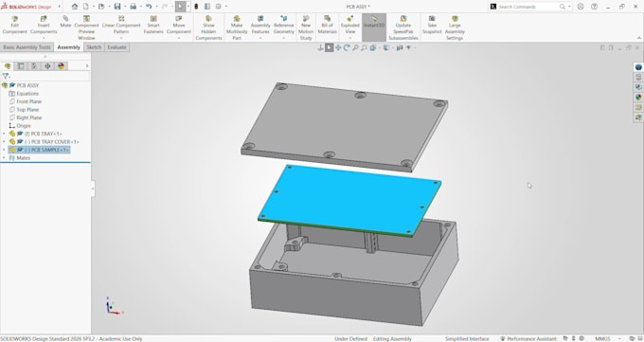Insert Bill of Materials
Image resolution: width=644 pixels, height=342 pixels.
tap(328, 25)
